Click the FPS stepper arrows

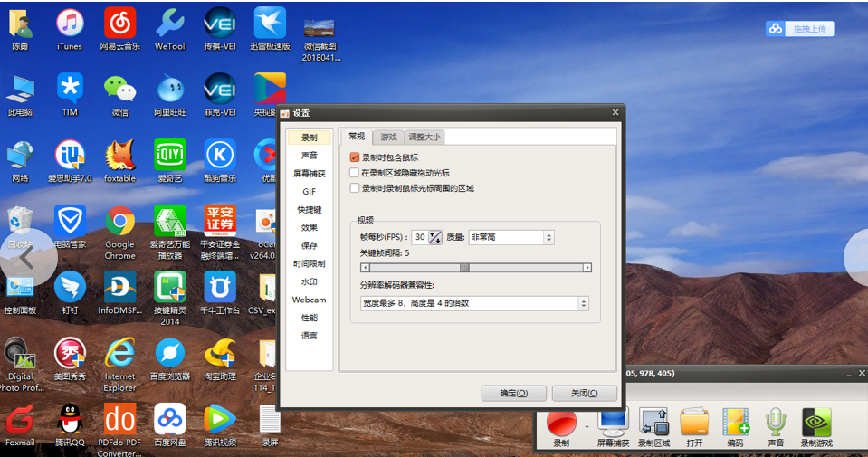435,237
